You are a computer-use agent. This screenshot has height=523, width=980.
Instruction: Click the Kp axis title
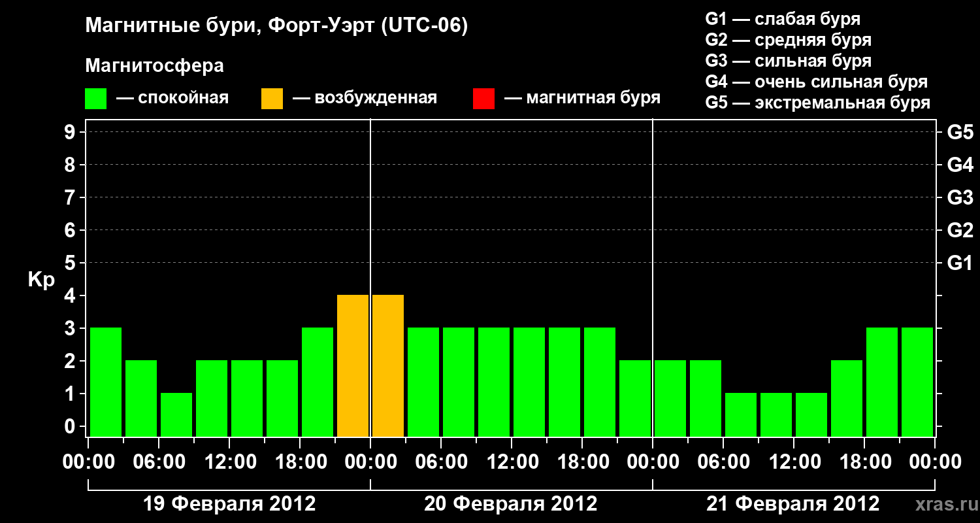point(41,280)
